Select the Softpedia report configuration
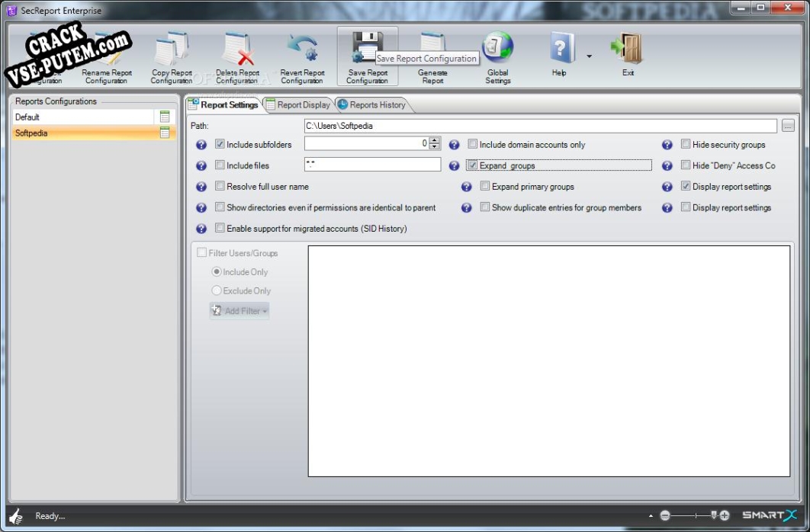The height and width of the screenshot is (532, 810). coord(94,133)
